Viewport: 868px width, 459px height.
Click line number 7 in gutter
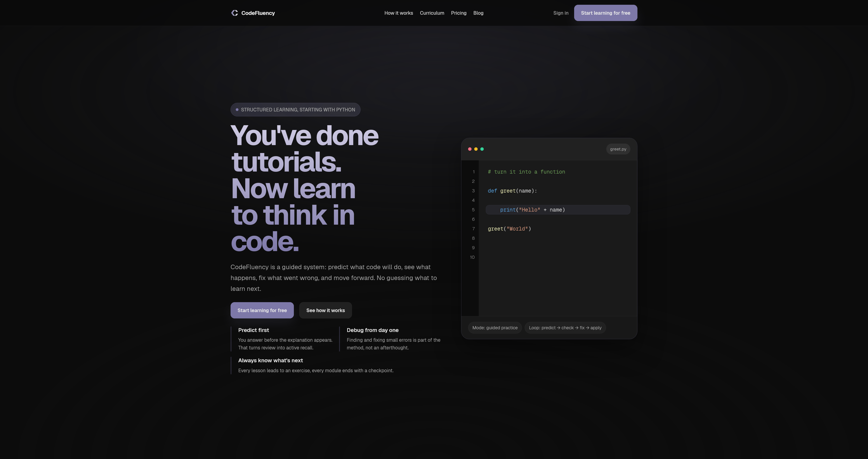point(473,229)
